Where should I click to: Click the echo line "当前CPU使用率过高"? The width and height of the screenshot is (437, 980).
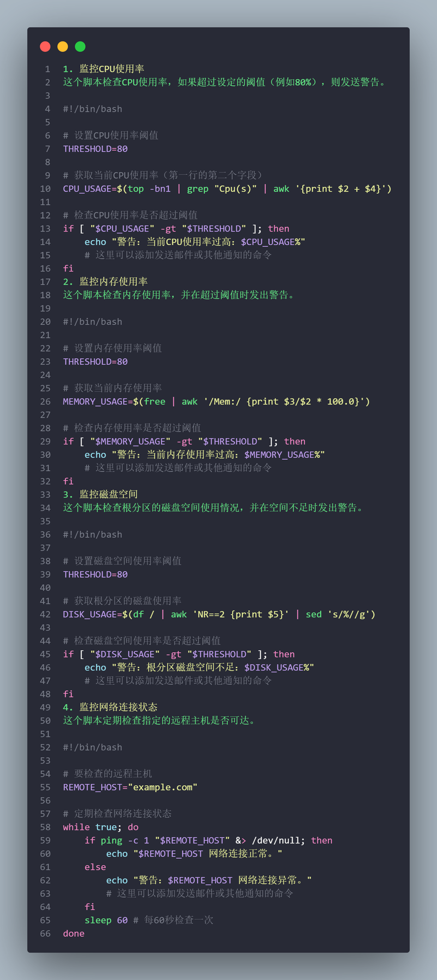pyautogui.click(x=195, y=242)
